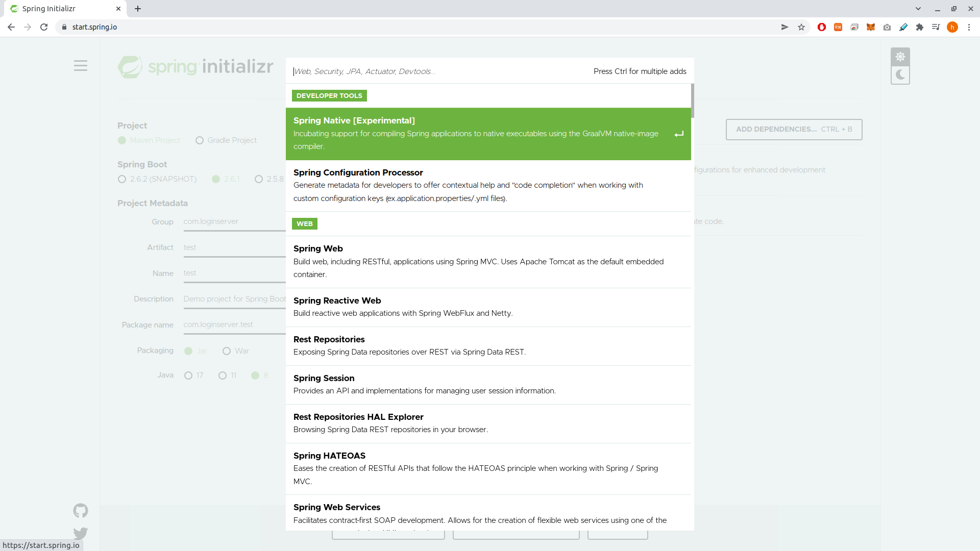Open Chrome three-dot menu
Viewport: 980px width, 551px height.
coord(969,27)
